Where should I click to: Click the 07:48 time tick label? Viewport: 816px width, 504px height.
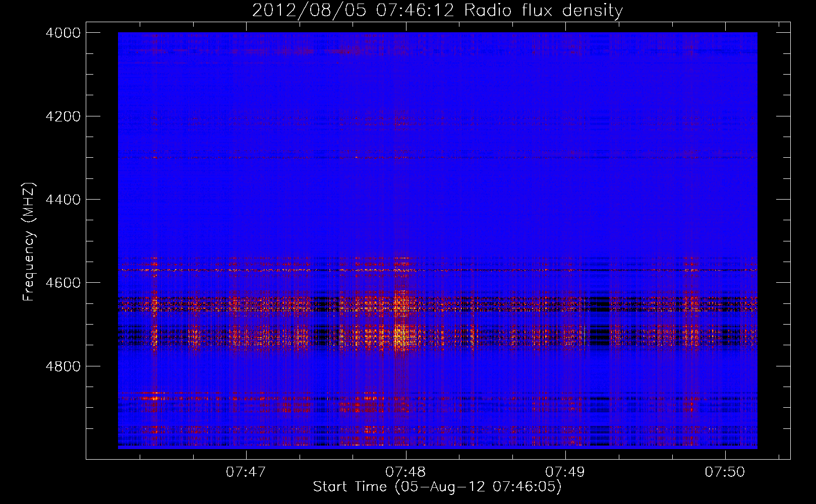pyautogui.click(x=405, y=472)
